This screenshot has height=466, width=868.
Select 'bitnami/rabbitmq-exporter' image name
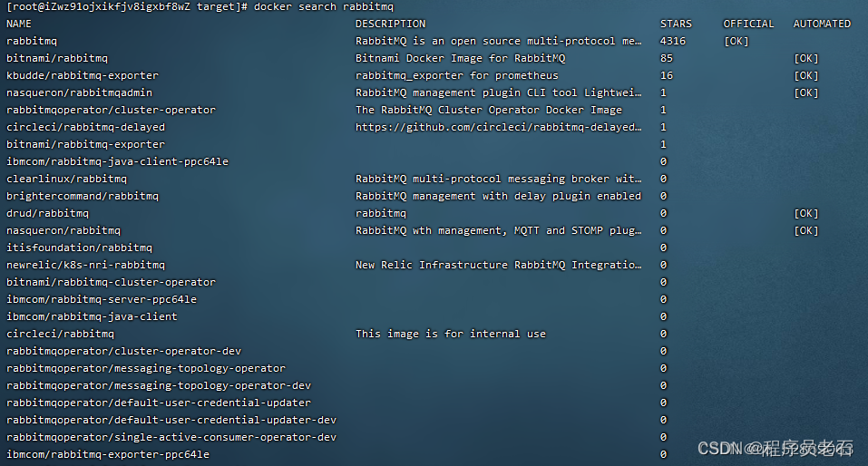click(x=86, y=144)
